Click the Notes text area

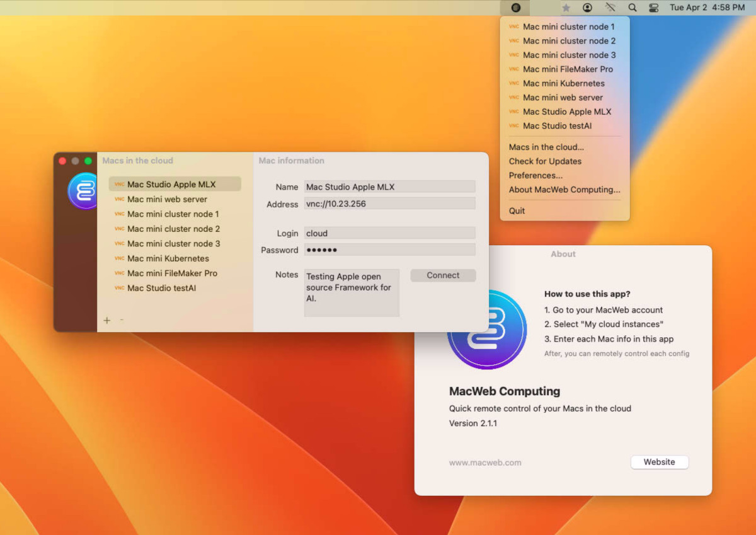[x=352, y=293]
